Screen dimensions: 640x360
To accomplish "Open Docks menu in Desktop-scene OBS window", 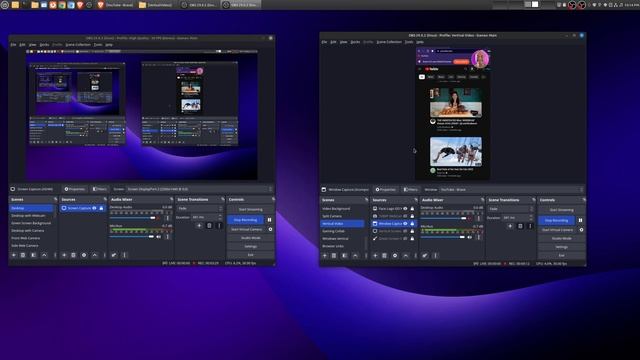I will 44,44.
